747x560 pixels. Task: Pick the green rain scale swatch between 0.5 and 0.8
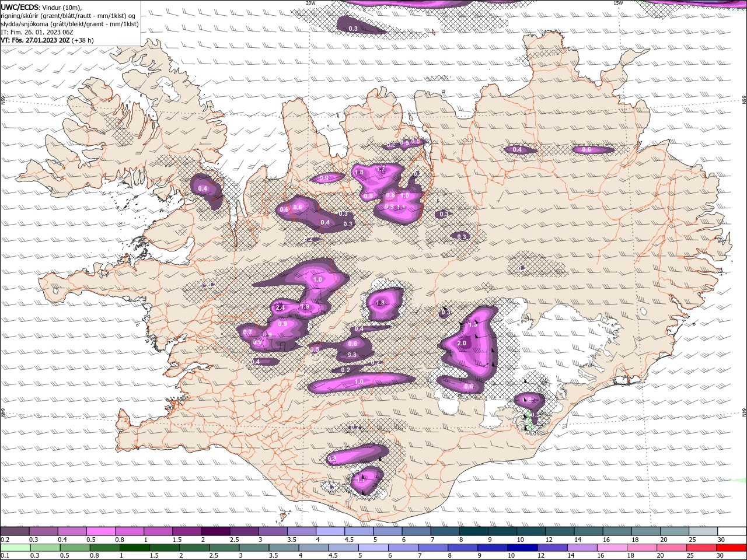coord(75,548)
